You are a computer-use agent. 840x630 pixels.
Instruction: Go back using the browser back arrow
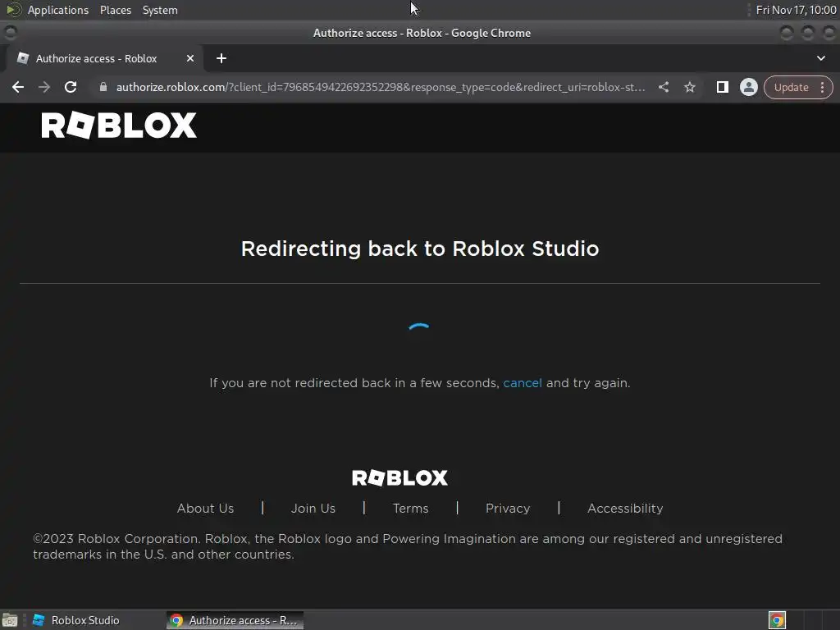[18, 87]
